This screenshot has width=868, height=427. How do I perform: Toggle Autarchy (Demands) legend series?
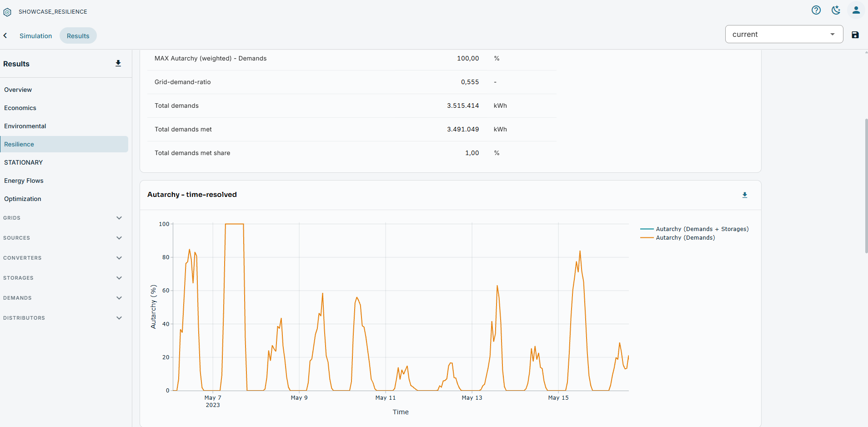(x=677, y=237)
